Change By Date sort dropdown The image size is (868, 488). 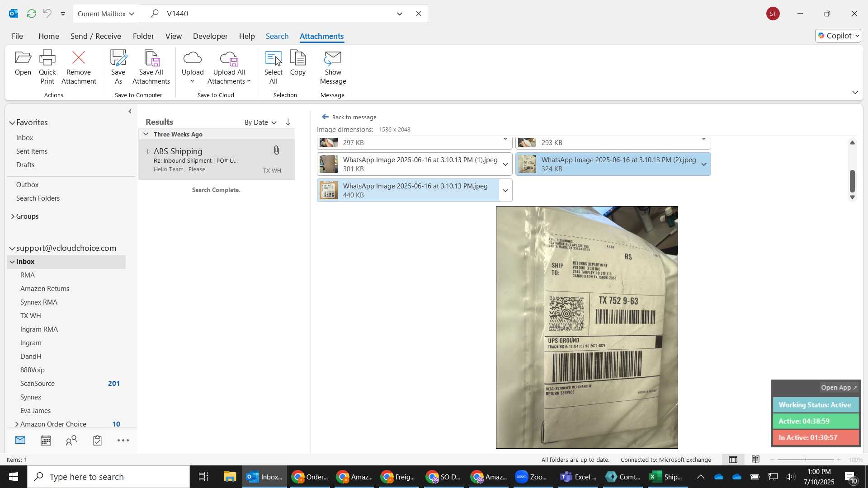coord(260,122)
